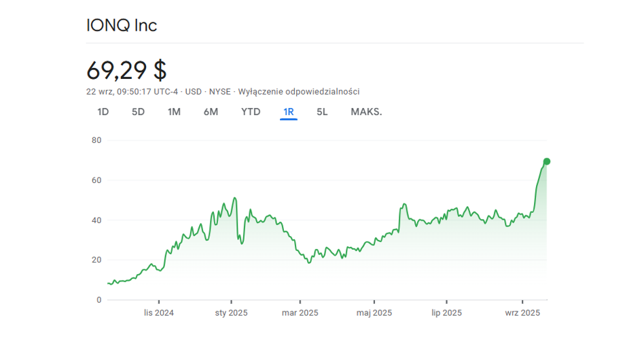This screenshot has width=644, height=357.
Task: Switch chart to 5D range
Action: (138, 112)
